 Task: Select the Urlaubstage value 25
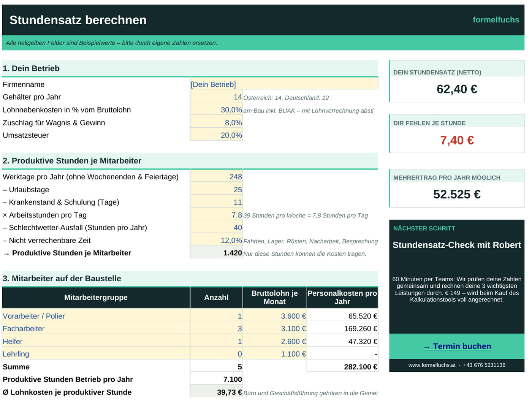216,189
